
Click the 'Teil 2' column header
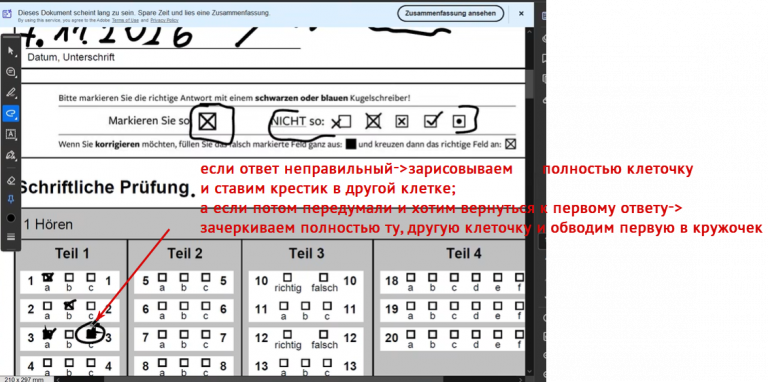point(185,253)
